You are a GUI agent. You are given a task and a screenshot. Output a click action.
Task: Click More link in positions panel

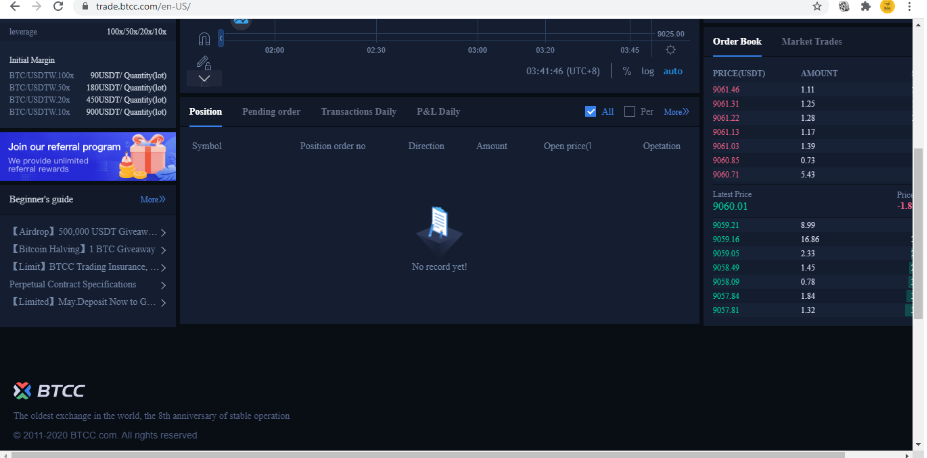tap(676, 112)
